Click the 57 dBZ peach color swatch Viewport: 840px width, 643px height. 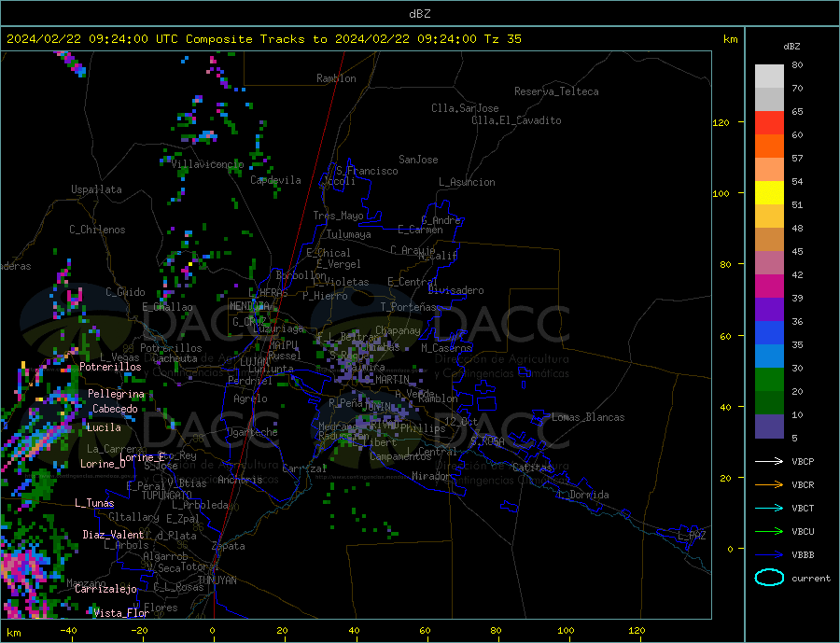769,169
